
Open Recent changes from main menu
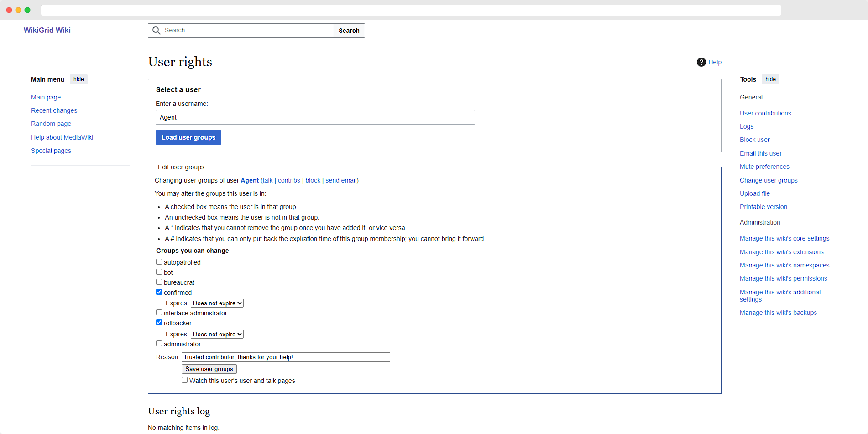pyautogui.click(x=54, y=110)
